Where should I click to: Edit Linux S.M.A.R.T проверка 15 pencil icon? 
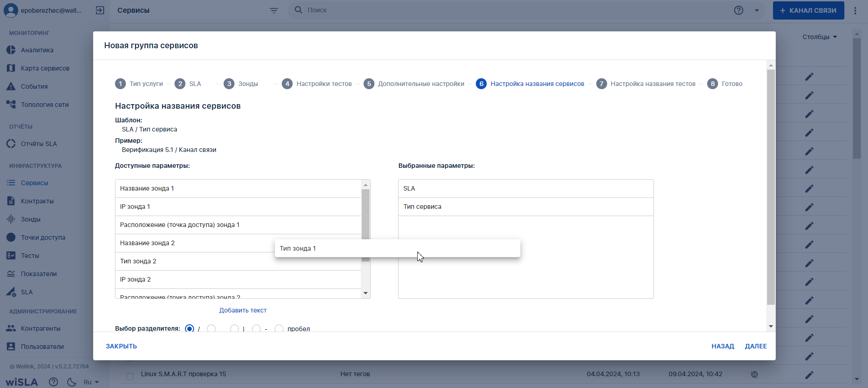(x=809, y=375)
